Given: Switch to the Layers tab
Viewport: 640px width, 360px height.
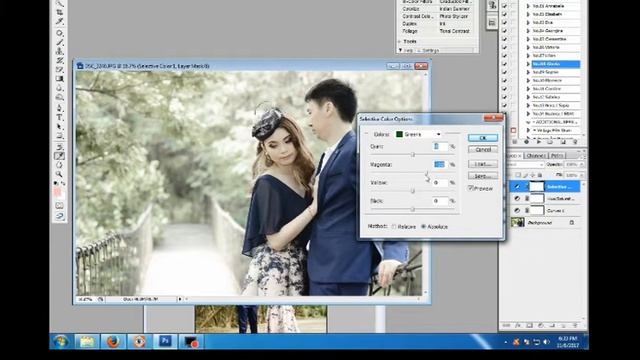Looking at the screenshot, I should click(x=513, y=156).
